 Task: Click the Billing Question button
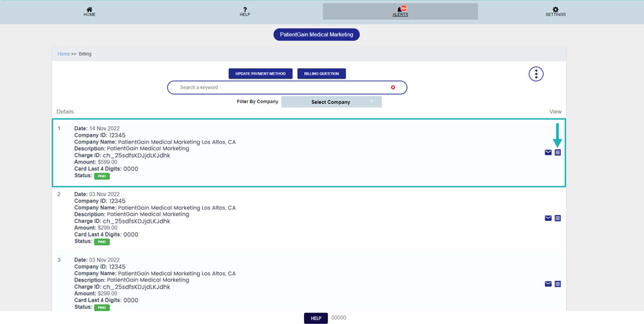[x=321, y=73]
